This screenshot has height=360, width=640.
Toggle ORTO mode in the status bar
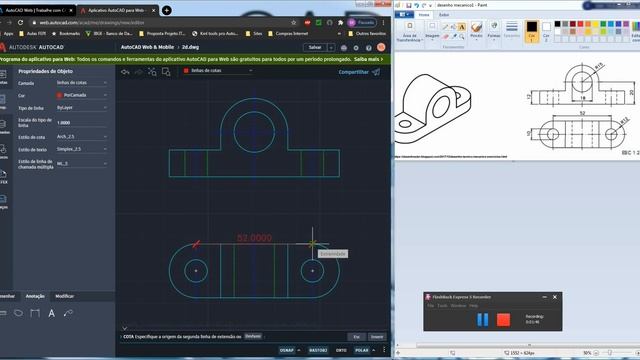tap(341, 350)
